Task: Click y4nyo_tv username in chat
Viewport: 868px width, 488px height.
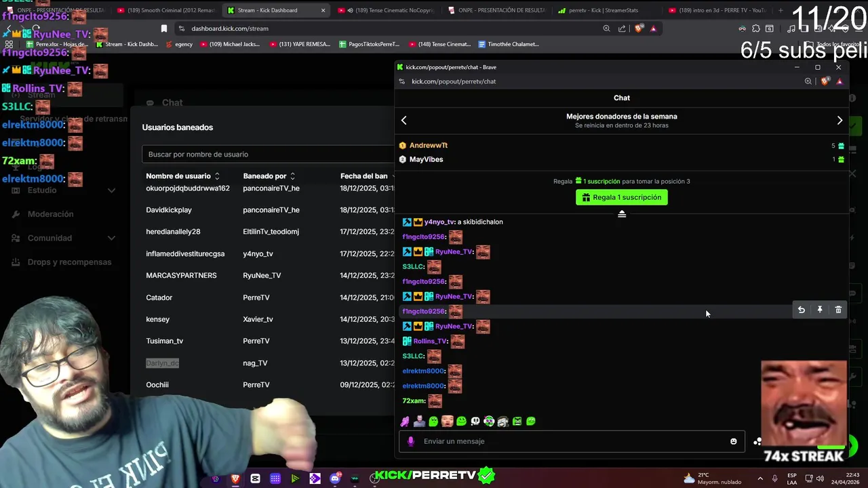Action: click(x=439, y=222)
